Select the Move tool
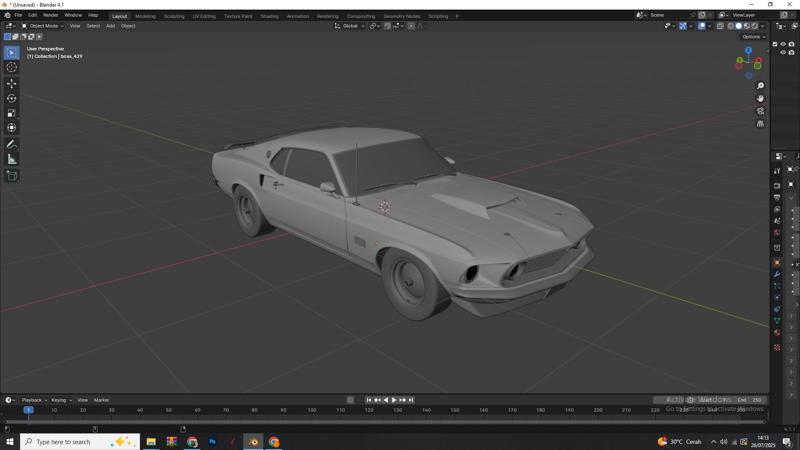800x450 pixels. coord(11,83)
